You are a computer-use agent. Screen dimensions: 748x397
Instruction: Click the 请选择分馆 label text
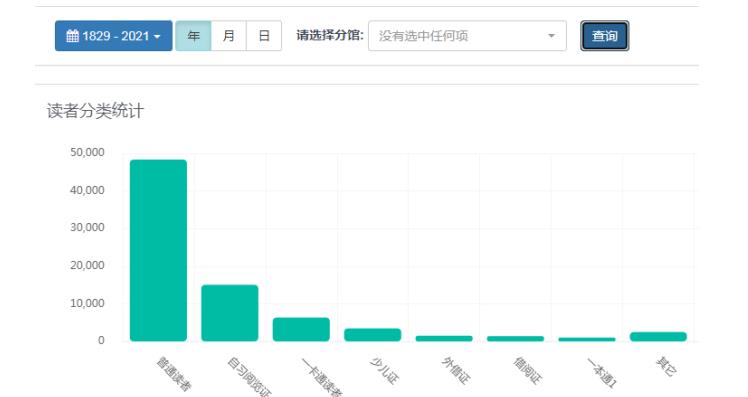(330, 36)
